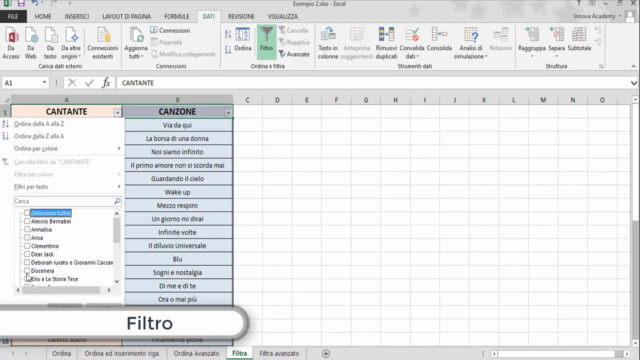Click the Da Web import icon
Image resolution: width=640 pixels, height=360 pixels.
pos(31,43)
